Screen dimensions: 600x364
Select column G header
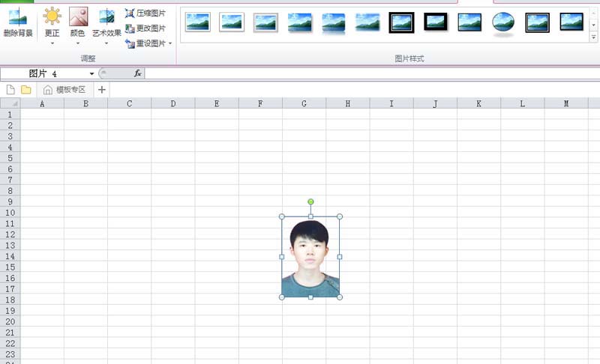click(304, 103)
